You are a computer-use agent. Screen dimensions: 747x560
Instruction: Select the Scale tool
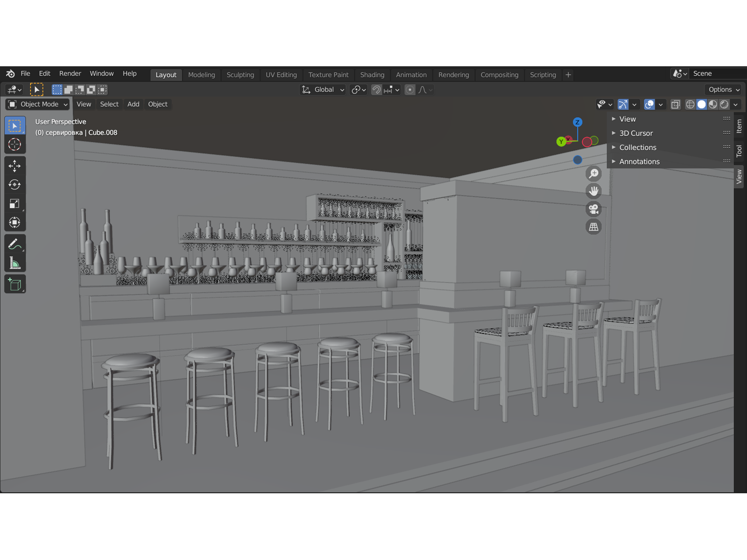pos(14,203)
